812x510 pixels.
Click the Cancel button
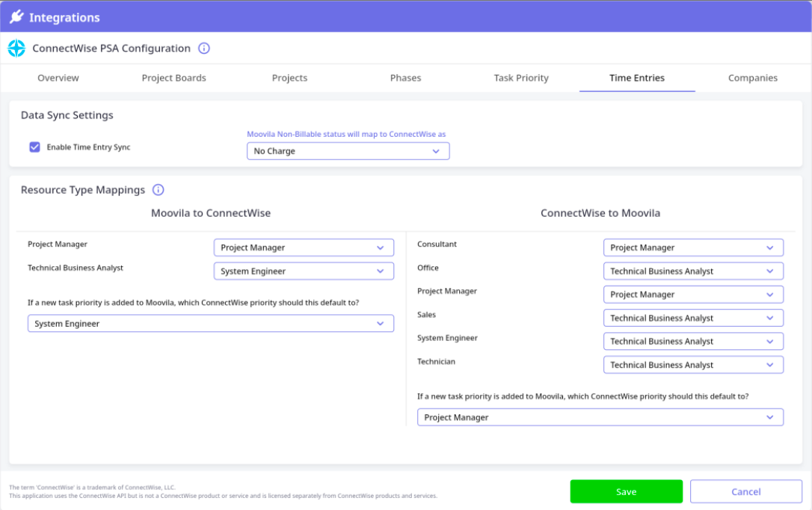tap(745, 491)
